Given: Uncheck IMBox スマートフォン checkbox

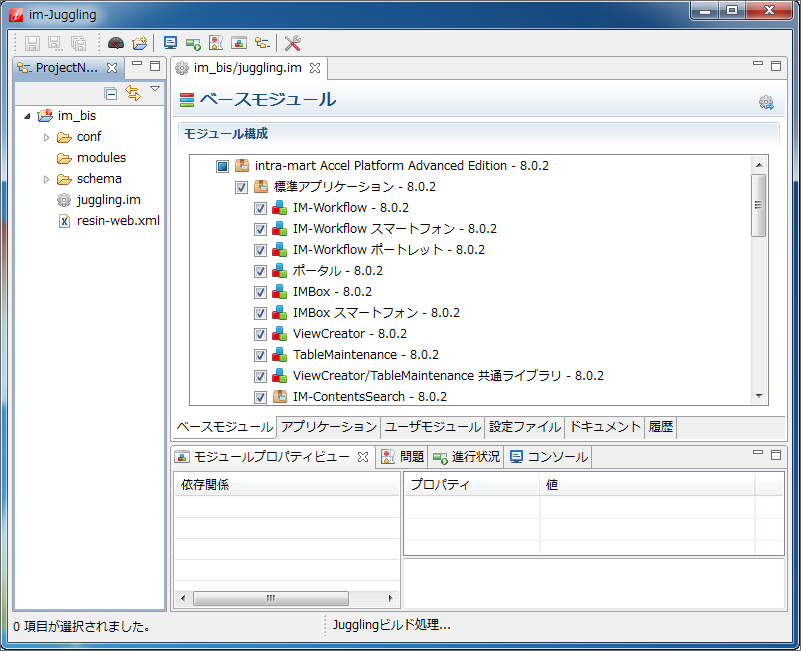Looking at the screenshot, I should pos(260,313).
